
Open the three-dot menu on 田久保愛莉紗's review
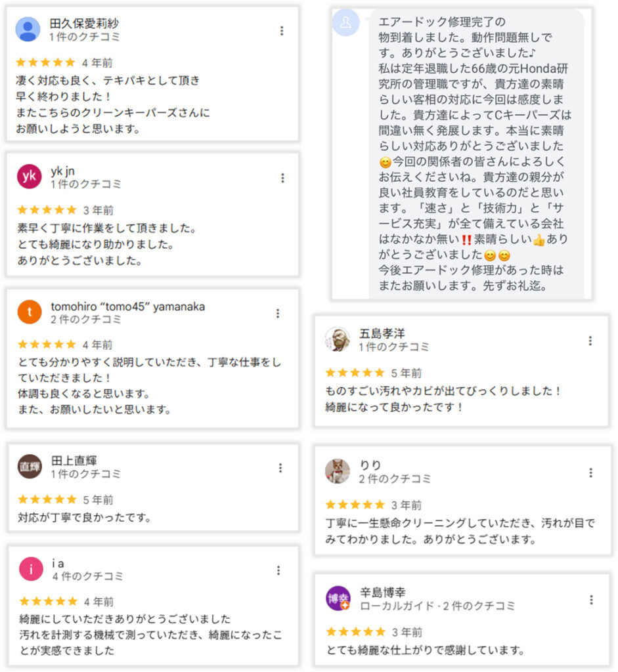coord(282,31)
